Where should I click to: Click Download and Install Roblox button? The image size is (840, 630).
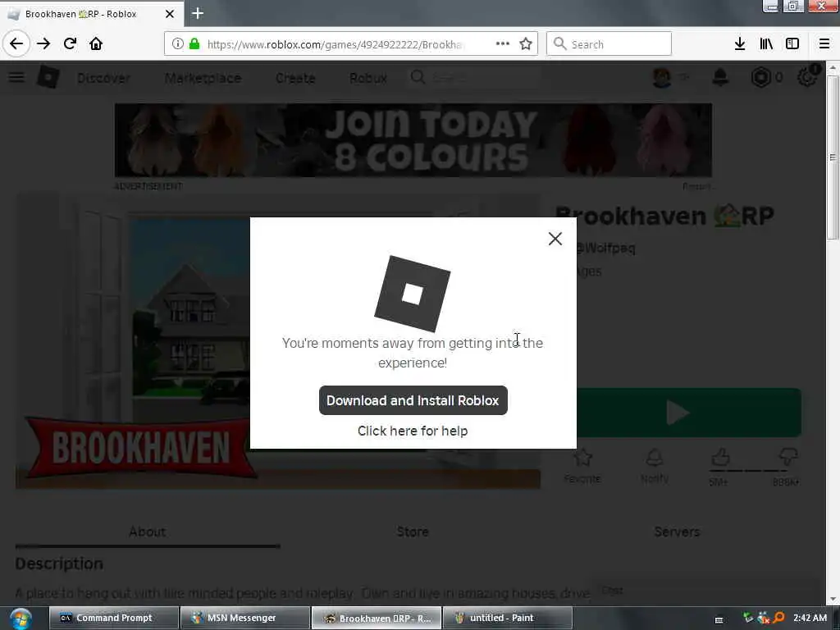[413, 400]
